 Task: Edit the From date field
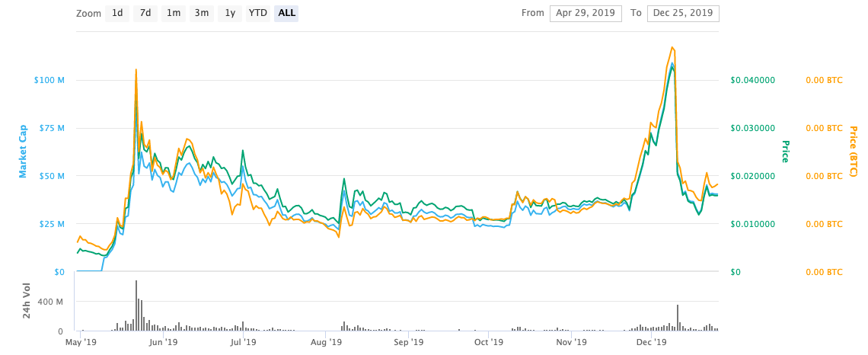[585, 13]
